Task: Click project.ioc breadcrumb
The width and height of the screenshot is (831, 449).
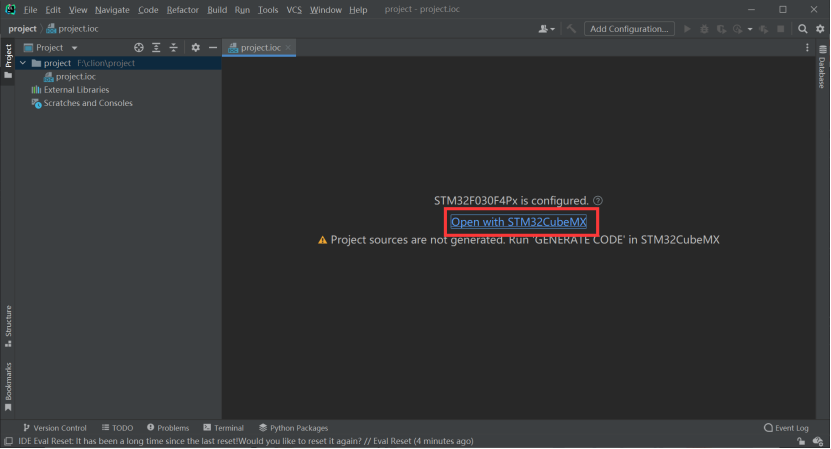Action: pos(73,29)
